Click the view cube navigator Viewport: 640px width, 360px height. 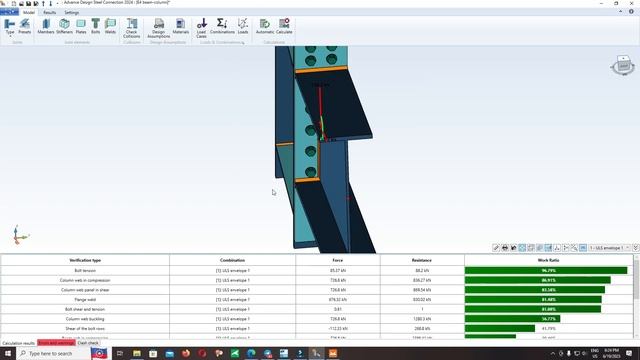(x=623, y=65)
